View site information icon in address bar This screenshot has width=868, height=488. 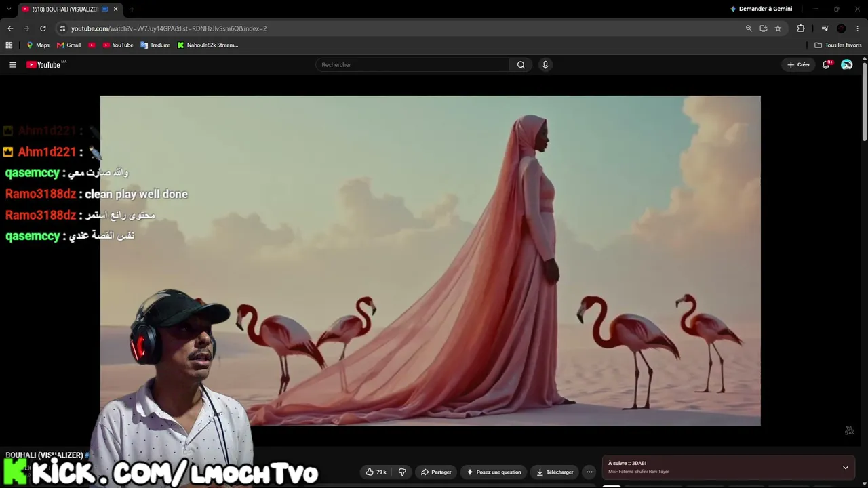pos(62,28)
